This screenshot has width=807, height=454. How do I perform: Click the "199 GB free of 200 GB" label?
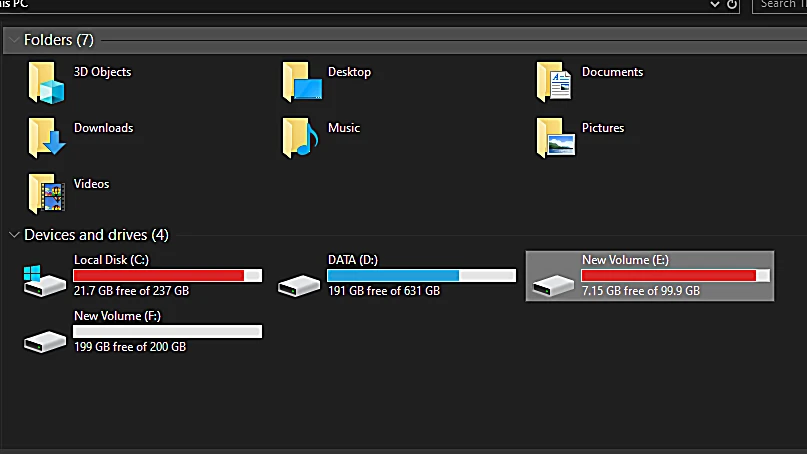click(130, 347)
